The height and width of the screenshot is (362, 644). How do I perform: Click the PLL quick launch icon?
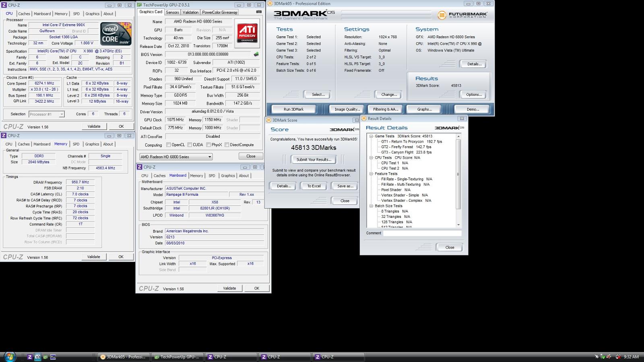[x=53, y=357]
